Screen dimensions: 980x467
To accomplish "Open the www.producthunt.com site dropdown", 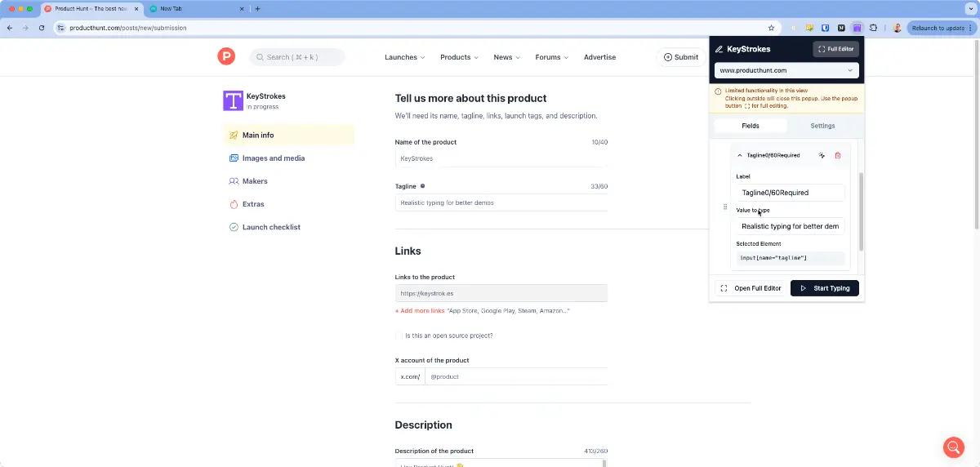I will pyautogui.click(x=786, y=70).
